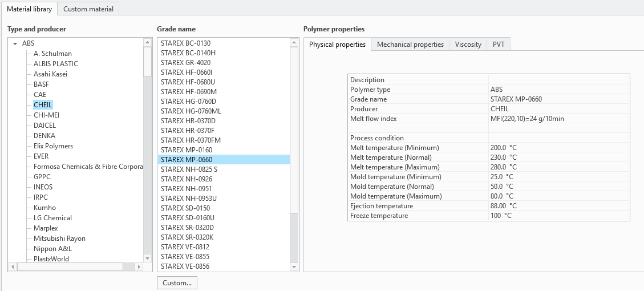Viewport: 644px width, 291px height.
Task: Click producer tree scroll-down arrow
Action: [x=147, y=258]
